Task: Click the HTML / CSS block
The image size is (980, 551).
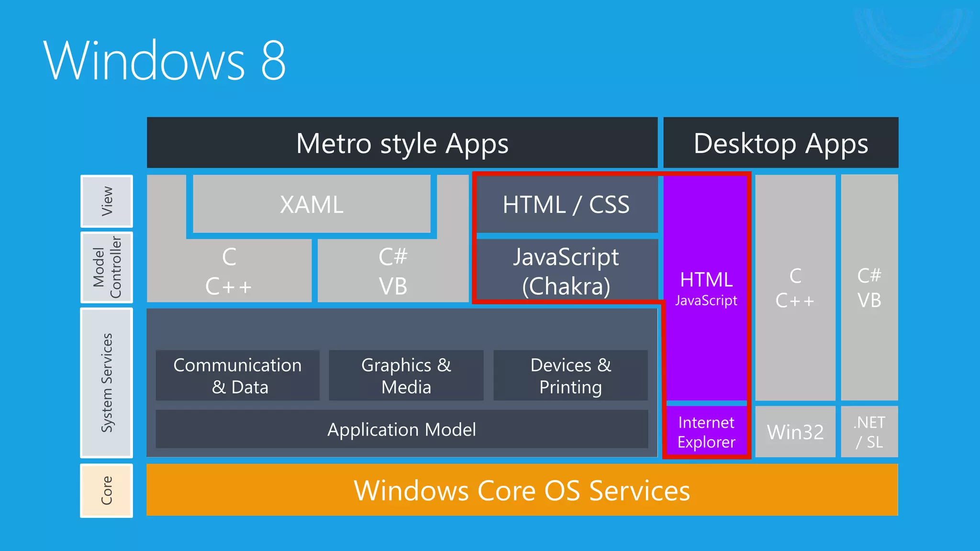Action: pyautogui.click(x=567, y=204)
